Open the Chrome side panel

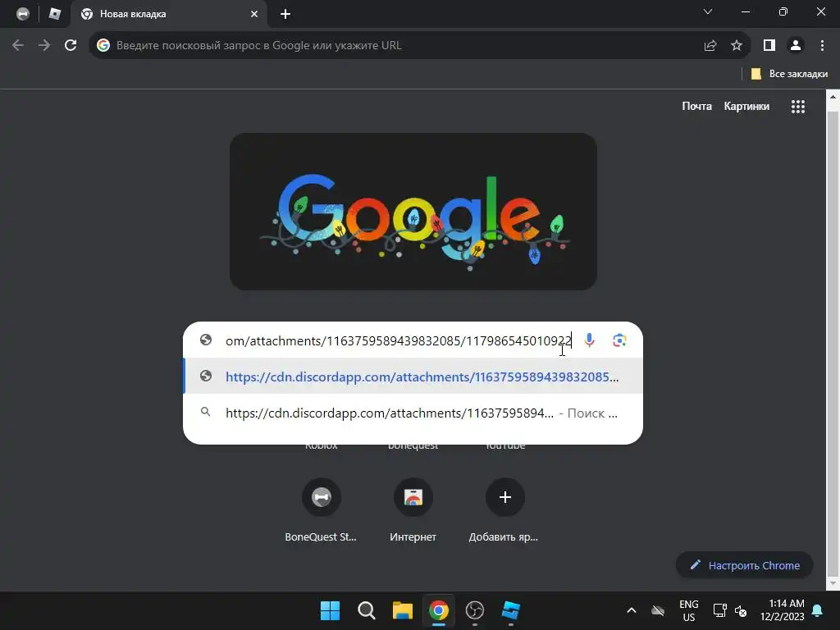click(769, 46)
